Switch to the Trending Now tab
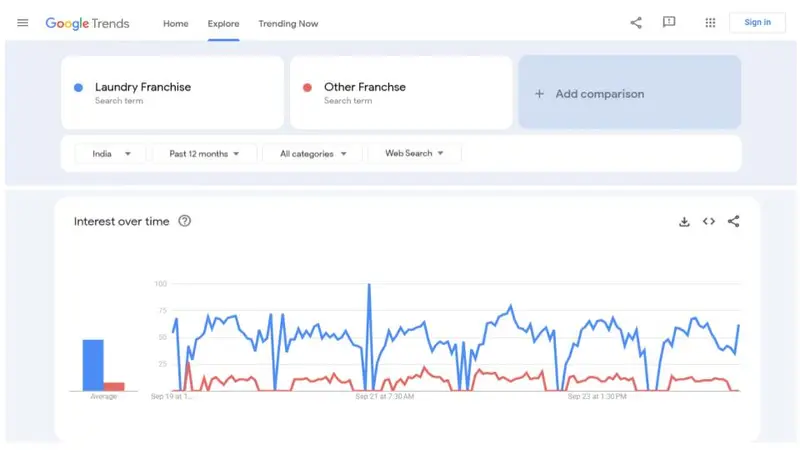The width and height of the screenshot is (800, 450). (288, 24)
